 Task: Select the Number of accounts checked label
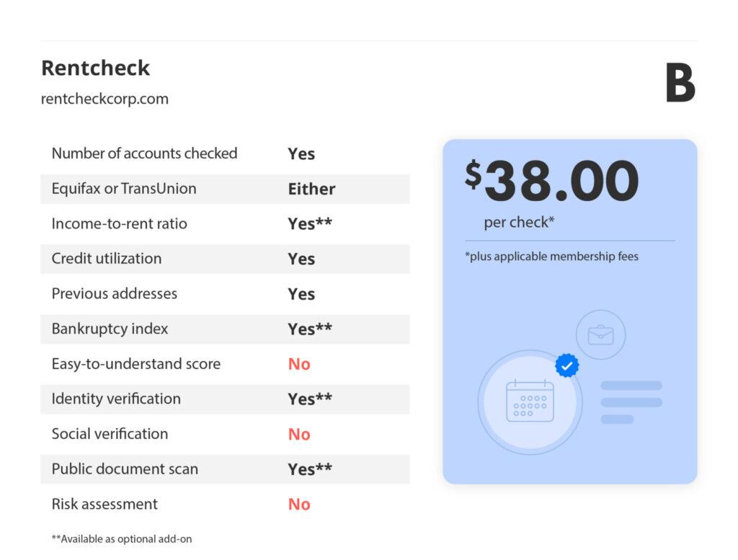coord(144,154)
